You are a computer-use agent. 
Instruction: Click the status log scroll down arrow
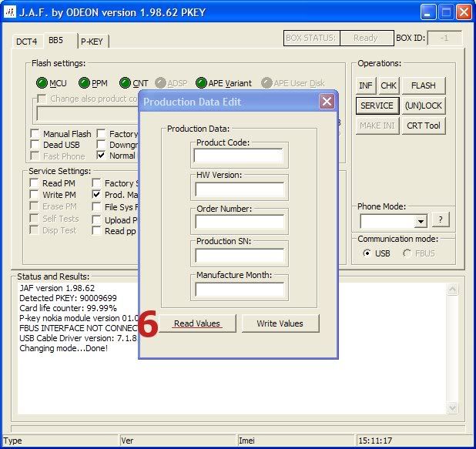coord(452,407)
